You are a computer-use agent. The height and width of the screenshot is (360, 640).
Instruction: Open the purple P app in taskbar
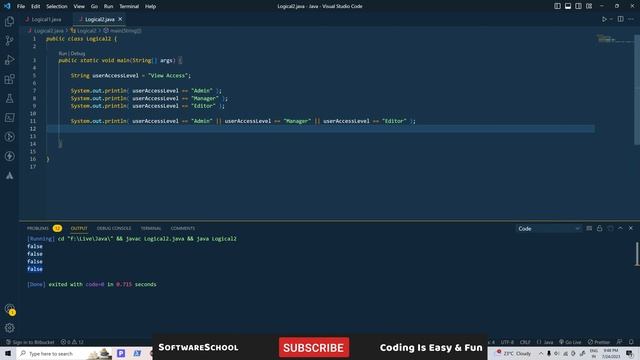click(121, 353)
